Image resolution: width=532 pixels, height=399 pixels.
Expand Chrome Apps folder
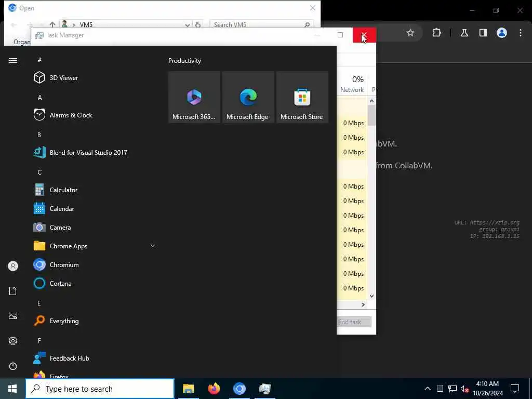(153, 246)
